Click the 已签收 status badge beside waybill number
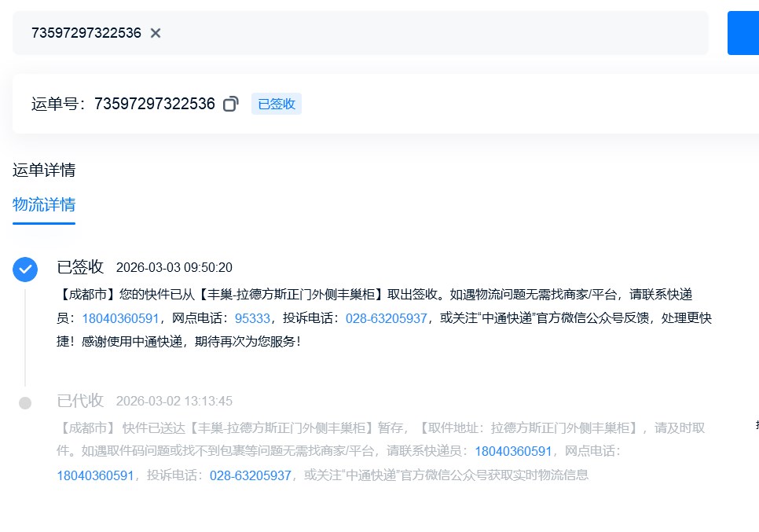This screenshot has width=759, height=532. (276, 104)
